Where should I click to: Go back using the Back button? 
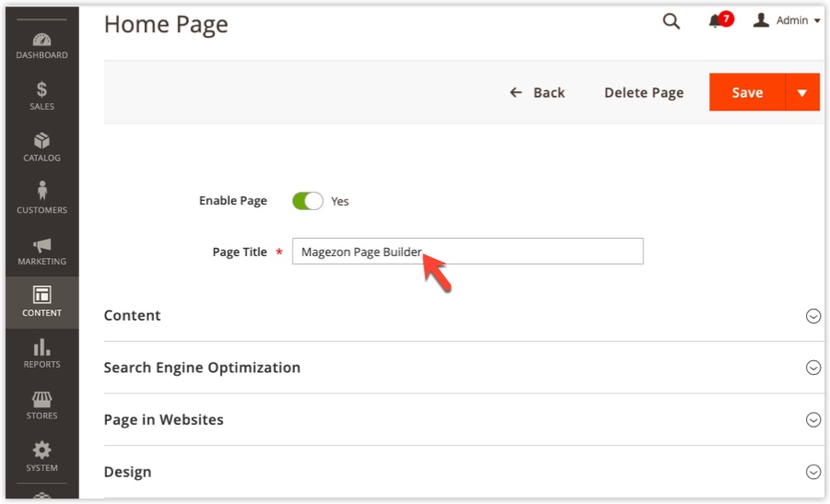(538, 92)
